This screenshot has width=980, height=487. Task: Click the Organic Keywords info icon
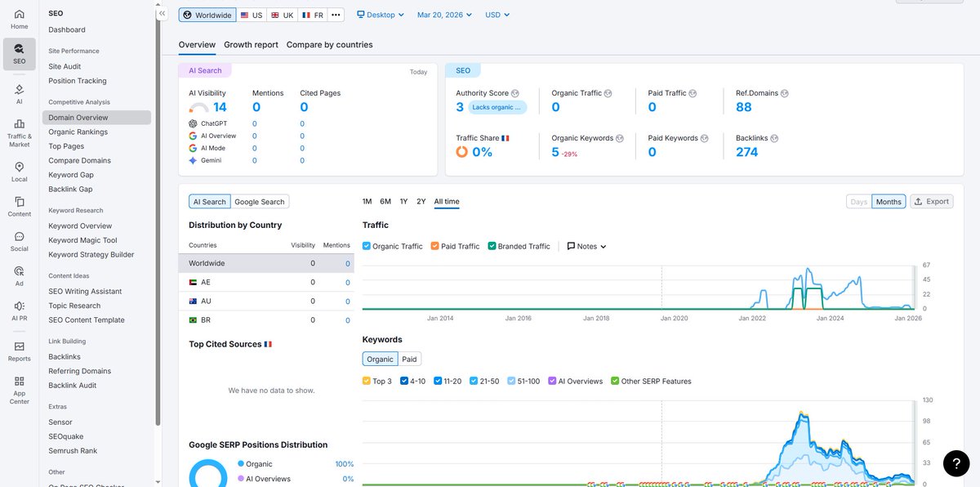point(620,138)
